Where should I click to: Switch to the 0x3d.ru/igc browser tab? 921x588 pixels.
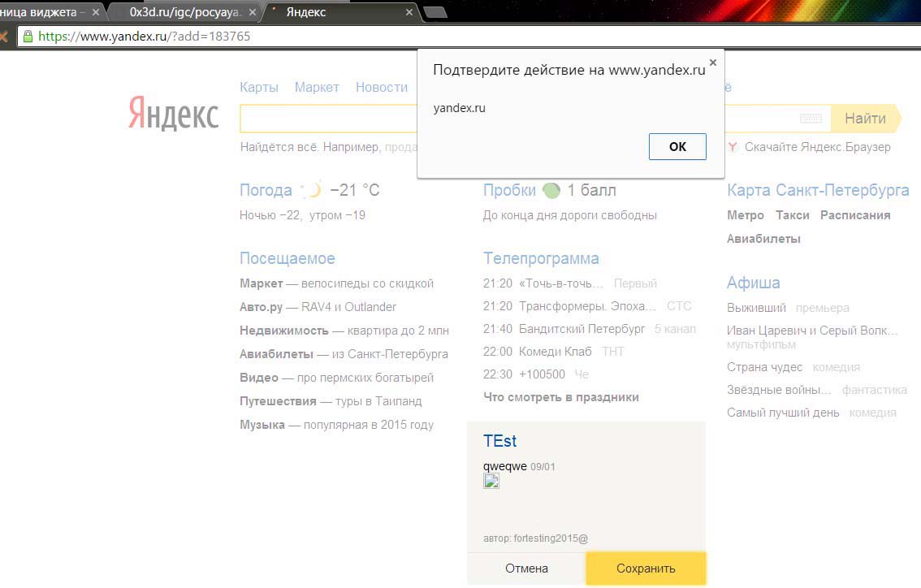click(x=184, y=12)
